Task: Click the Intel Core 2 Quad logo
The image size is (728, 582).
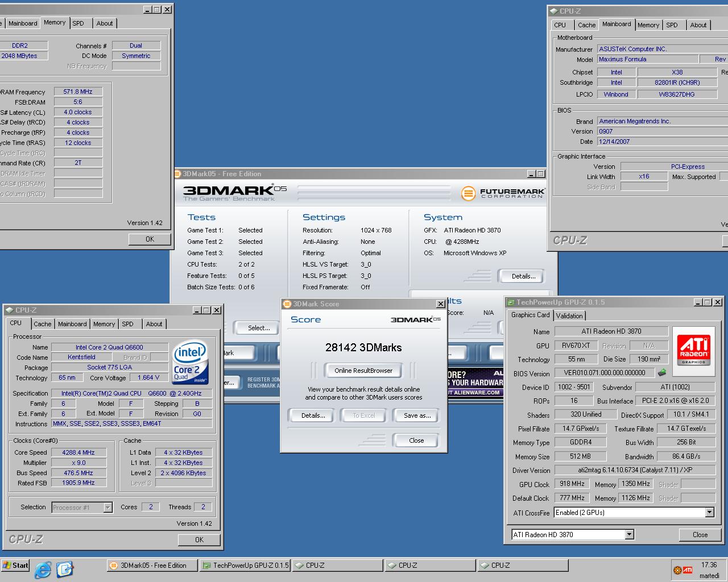Action: (x=190, y=363)
